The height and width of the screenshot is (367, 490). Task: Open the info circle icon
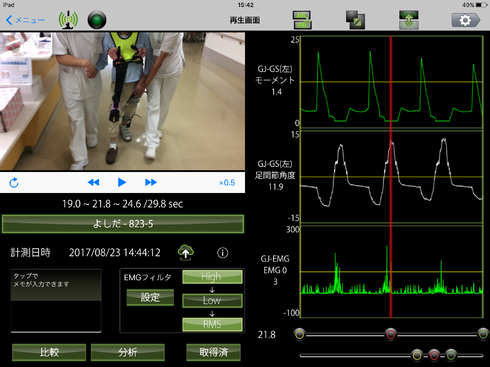223,253
